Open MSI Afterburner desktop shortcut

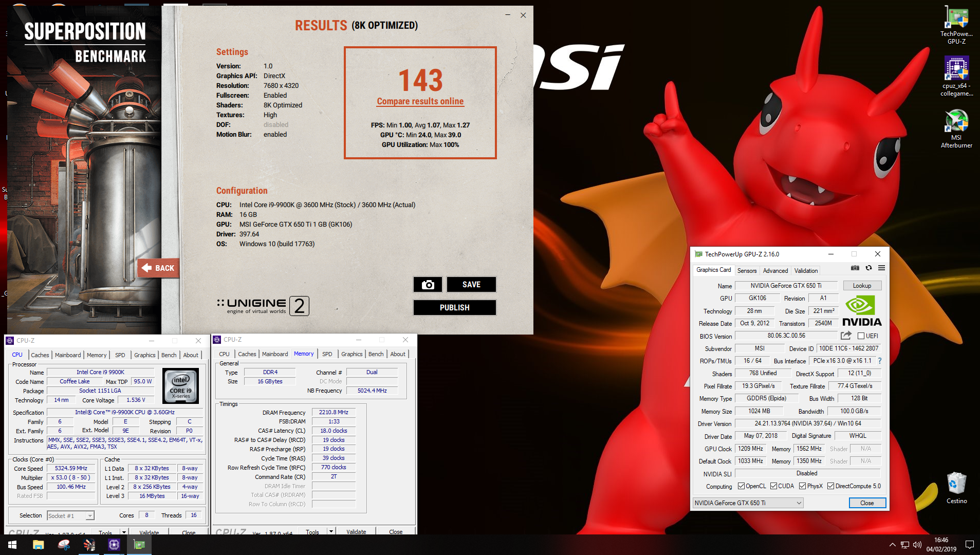click(956, 129)
